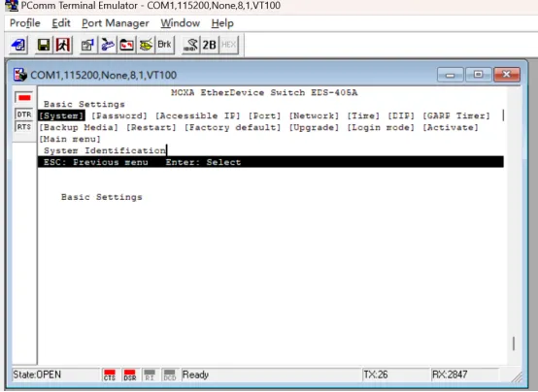Toggle the RTS signal button

24,127
